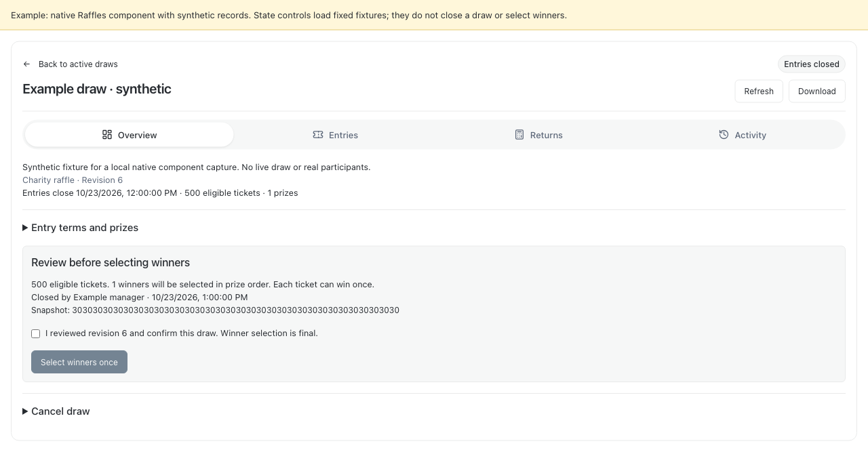Open the Activity tab

coord(743,135)
